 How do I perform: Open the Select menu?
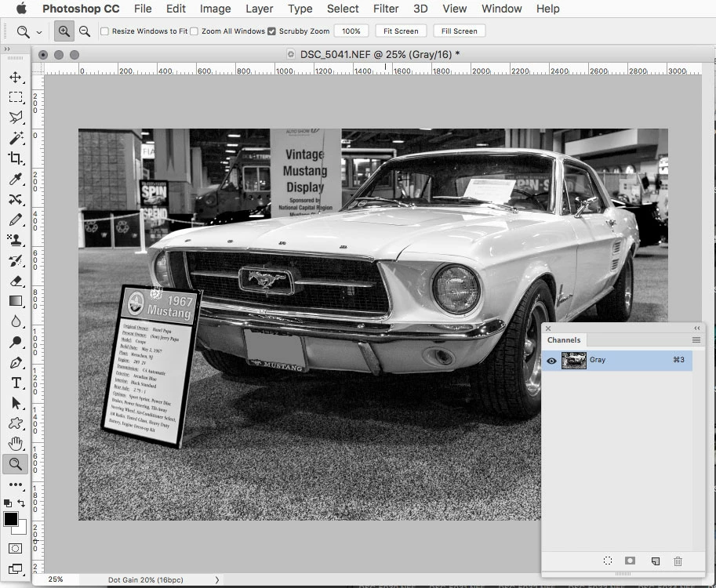pyautogui.click(x=343, y=9)
